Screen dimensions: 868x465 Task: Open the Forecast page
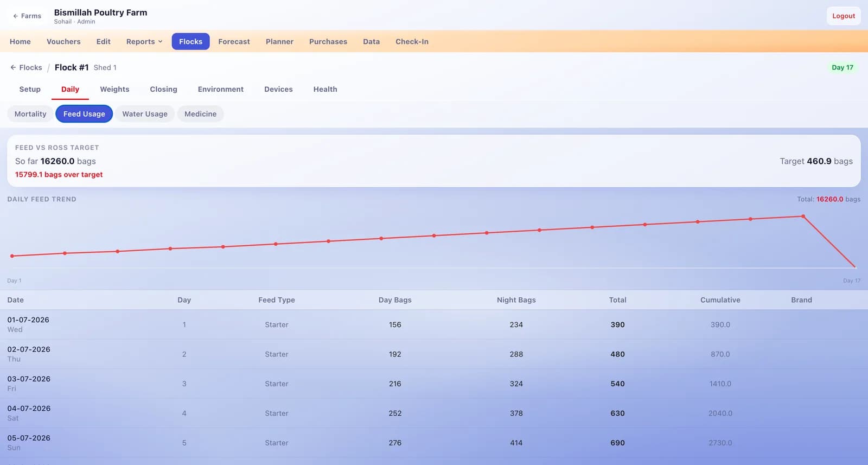point(234,42)
